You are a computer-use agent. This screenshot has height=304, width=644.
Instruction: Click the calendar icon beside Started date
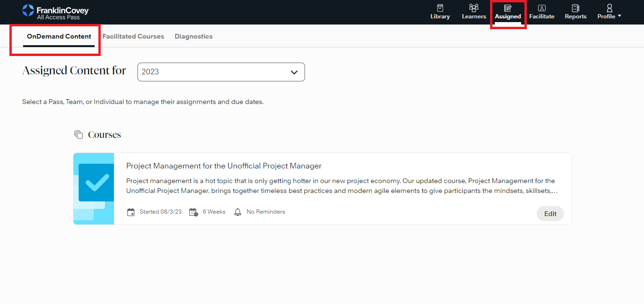pyautogui.click(x=131, y=212)
